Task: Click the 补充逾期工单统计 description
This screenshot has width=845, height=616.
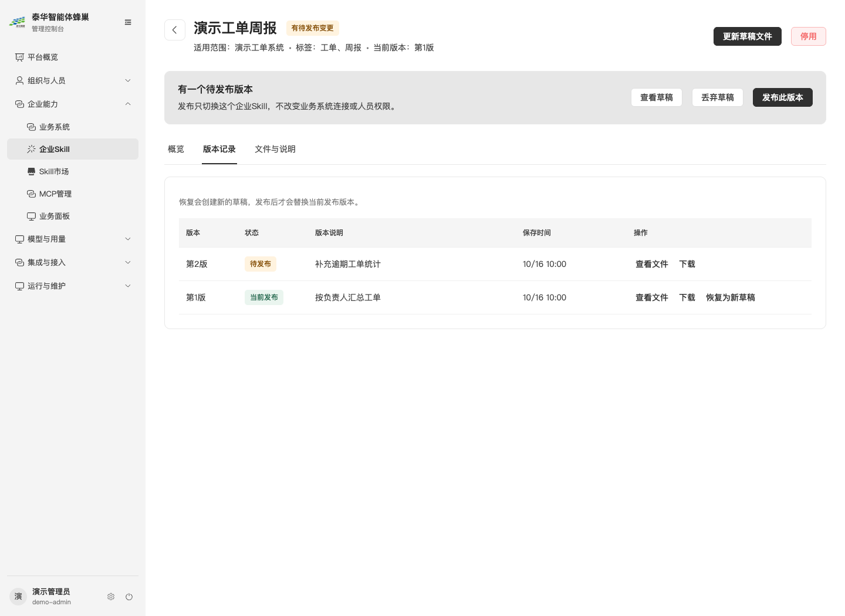Action: 348,264
